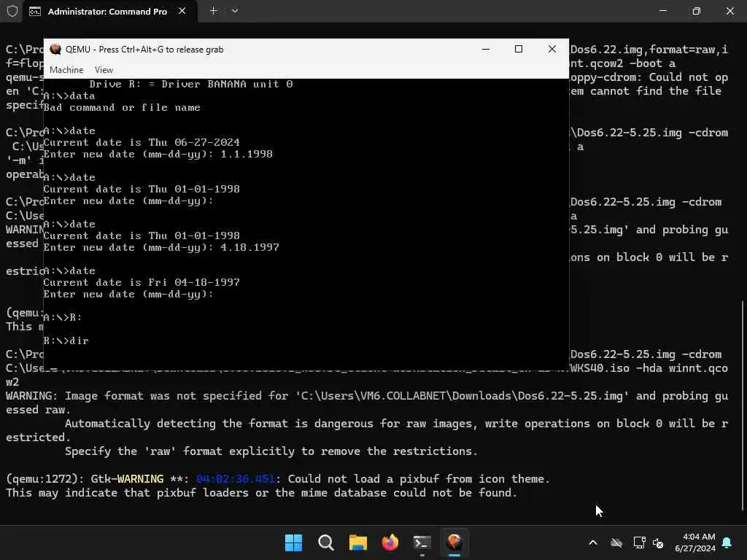
Task: Open the View menu in QEMU
Action: 104,69
